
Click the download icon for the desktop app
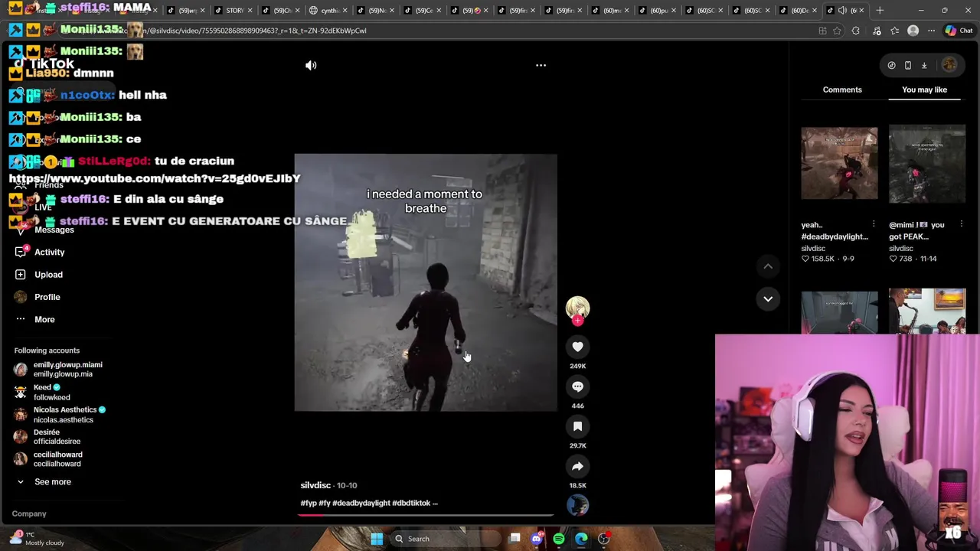pos(924,65)
